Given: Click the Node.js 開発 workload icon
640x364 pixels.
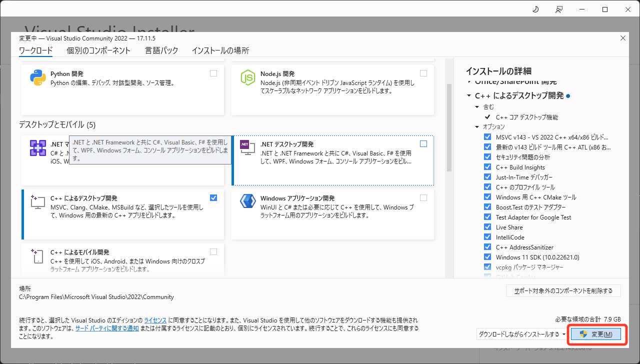Looking at the screenshot, I should 247,77.
